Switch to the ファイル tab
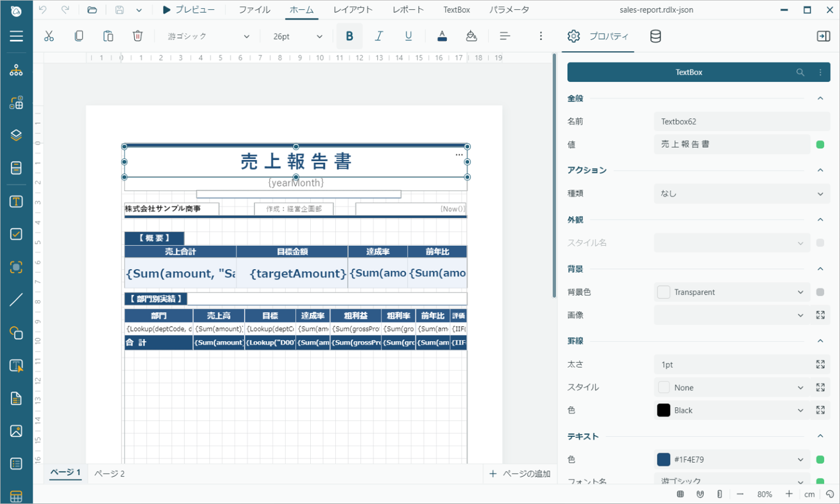840x504 pixels. point(254,10)
